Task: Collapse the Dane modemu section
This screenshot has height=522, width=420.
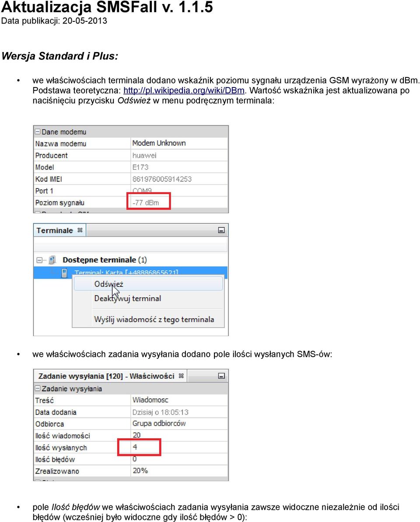Action: [38, 132]
